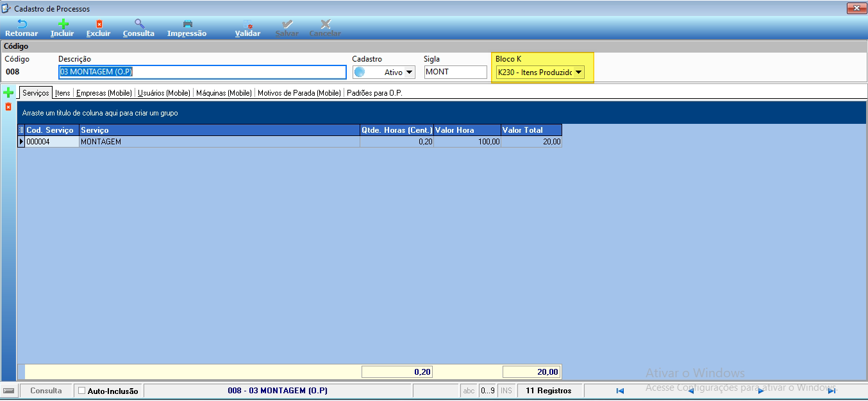
Task: Click the Salvar checkmark button
Action: [287, 28]
